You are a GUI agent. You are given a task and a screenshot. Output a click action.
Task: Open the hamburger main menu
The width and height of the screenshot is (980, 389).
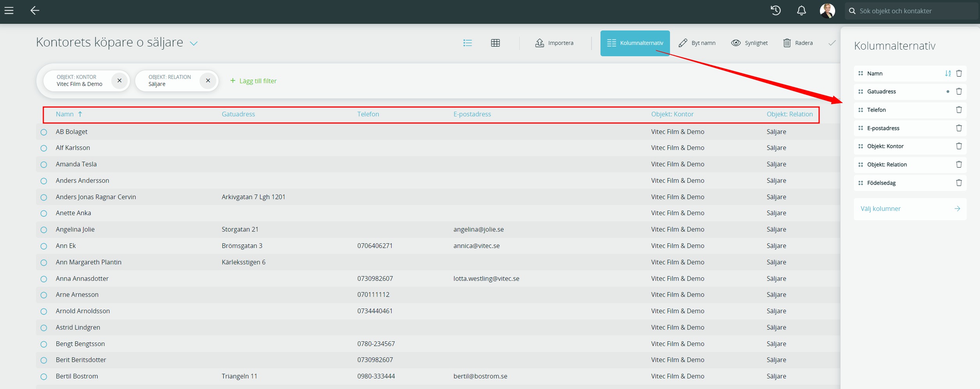(9, 11)
